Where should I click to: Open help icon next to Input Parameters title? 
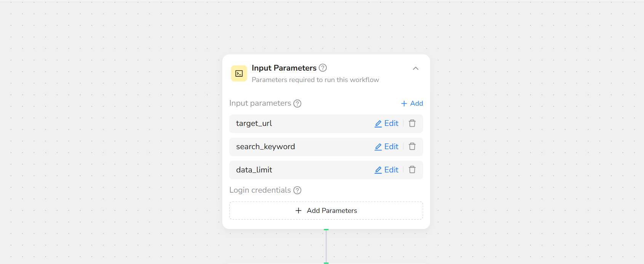click(x=323, y=68)
